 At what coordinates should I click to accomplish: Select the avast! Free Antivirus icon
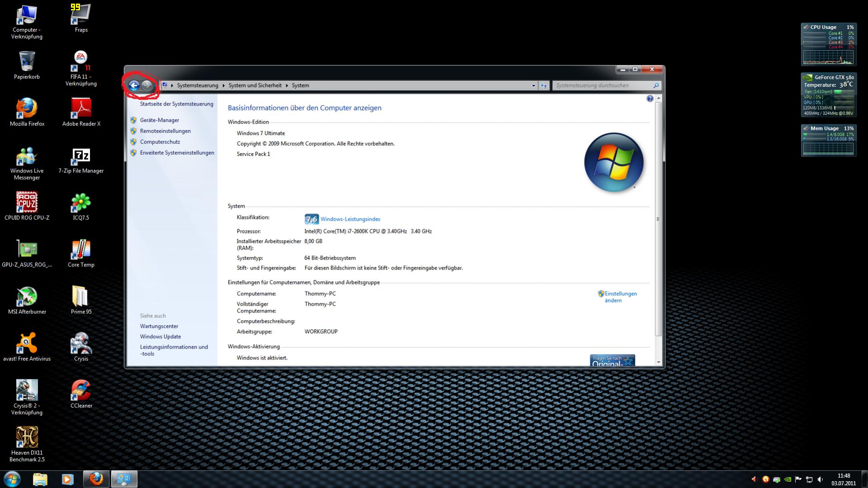pyautogui.click(x=27, y=347)
